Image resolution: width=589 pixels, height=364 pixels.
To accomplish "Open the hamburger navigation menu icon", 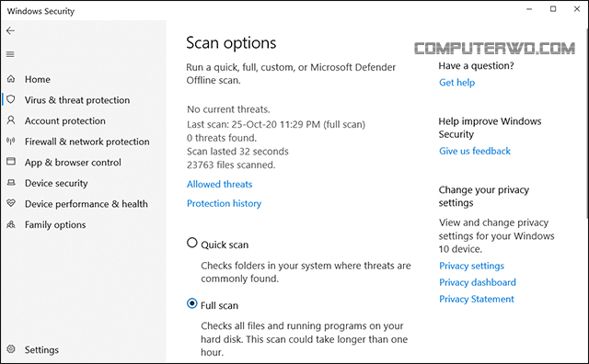I will pyautogui.click(x=10, y=54).
